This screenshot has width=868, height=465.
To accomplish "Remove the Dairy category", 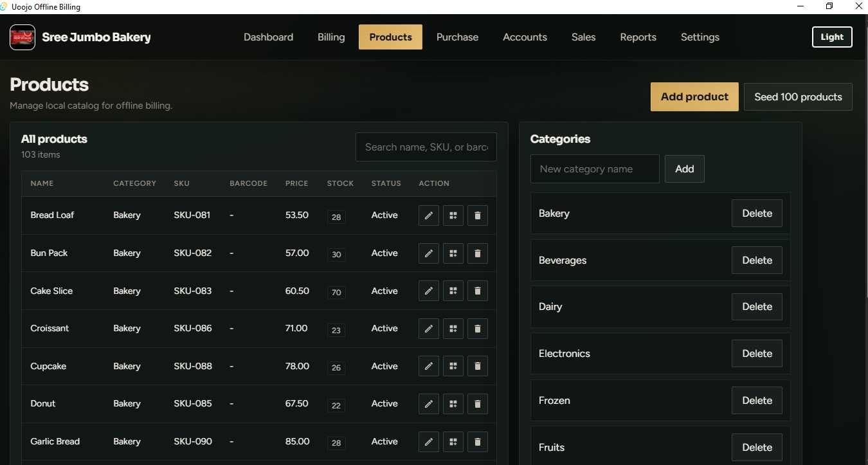I will click(x=757, y=307).
